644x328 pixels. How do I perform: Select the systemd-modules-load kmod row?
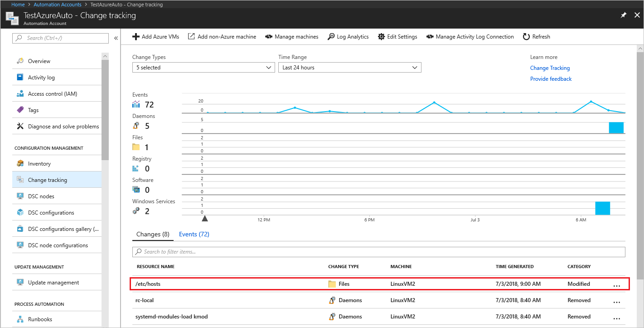coord(379,317)
